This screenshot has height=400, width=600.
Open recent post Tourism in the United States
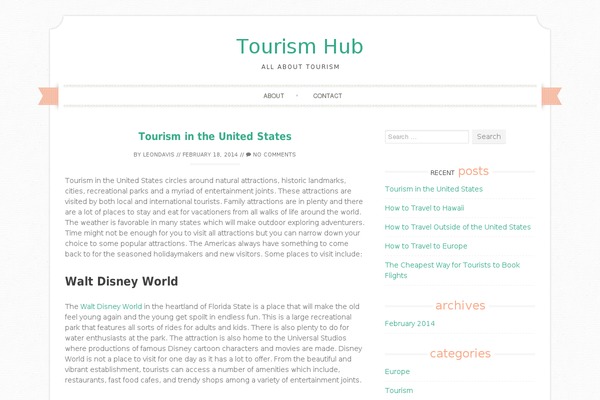point(434,189)
